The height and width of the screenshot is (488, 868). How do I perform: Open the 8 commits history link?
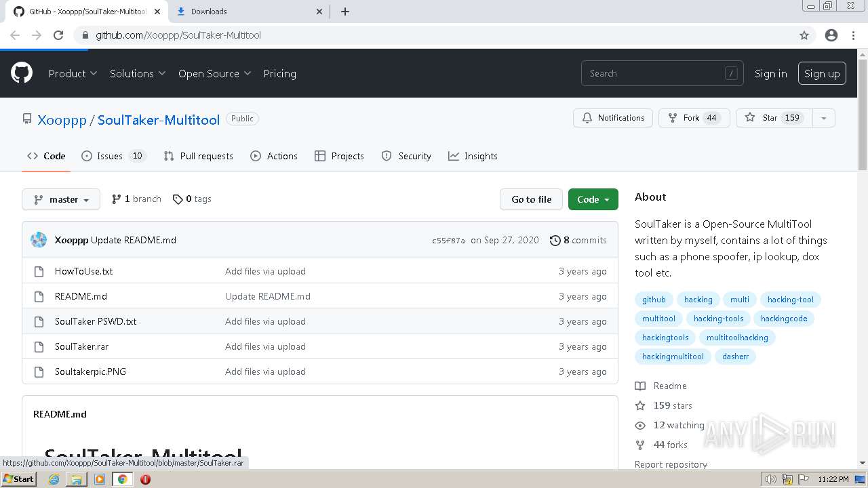[578, 240]
